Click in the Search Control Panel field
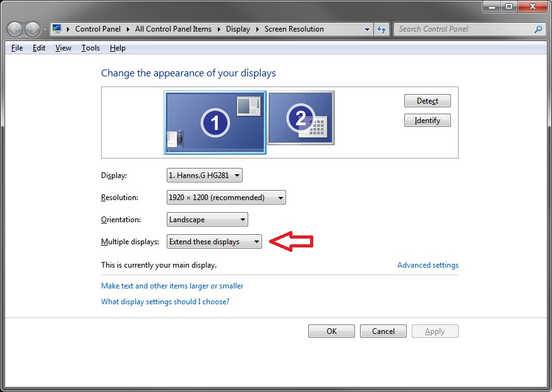 click(x=465, y=29)
